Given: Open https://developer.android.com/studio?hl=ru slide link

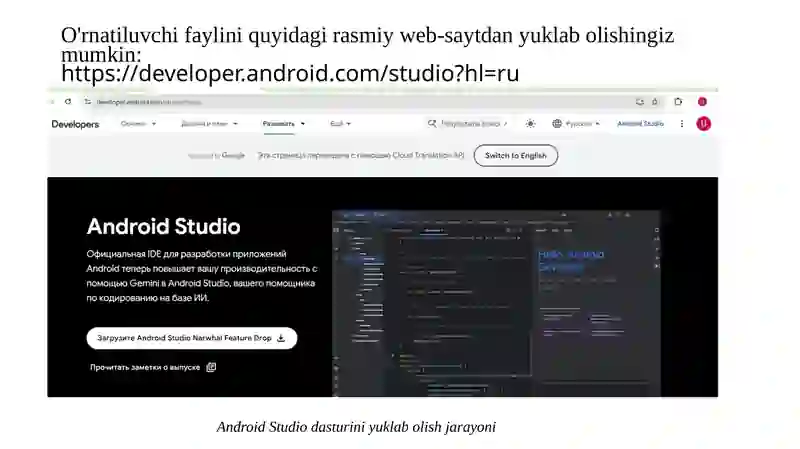Looking at the screenshot, I should pos(290,73).
